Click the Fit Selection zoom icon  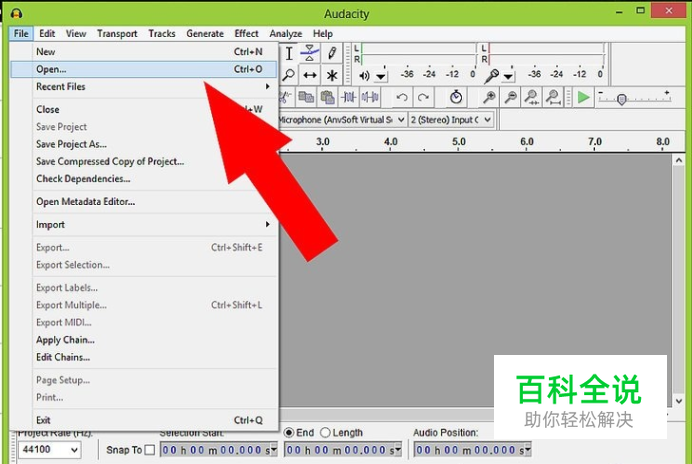tap(532, 97)
